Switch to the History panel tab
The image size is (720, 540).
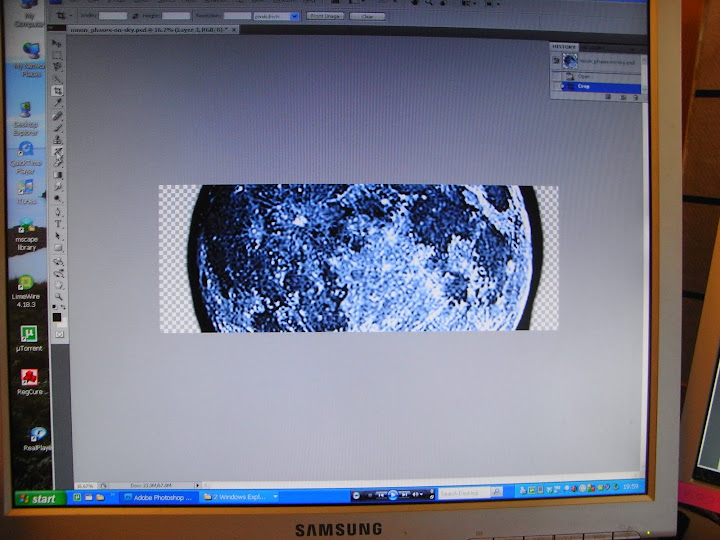pyautogui.click(x=564, y=47)
